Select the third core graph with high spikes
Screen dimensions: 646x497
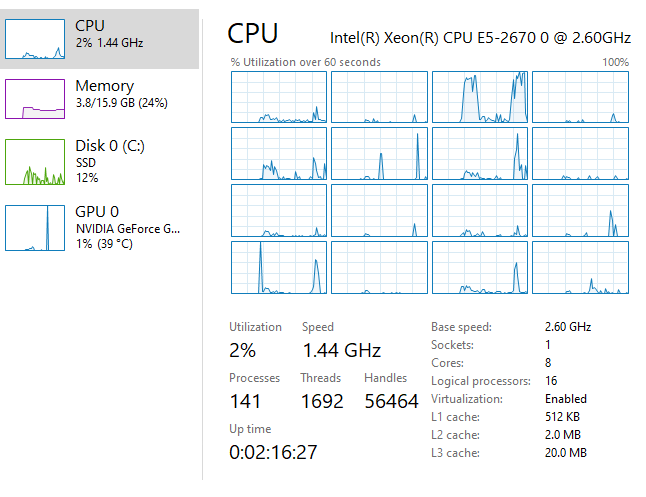coord(480,97)
